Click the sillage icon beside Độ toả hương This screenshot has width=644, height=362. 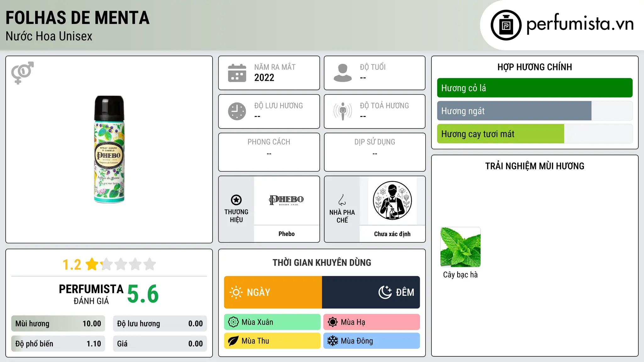(x=343, y=111)
